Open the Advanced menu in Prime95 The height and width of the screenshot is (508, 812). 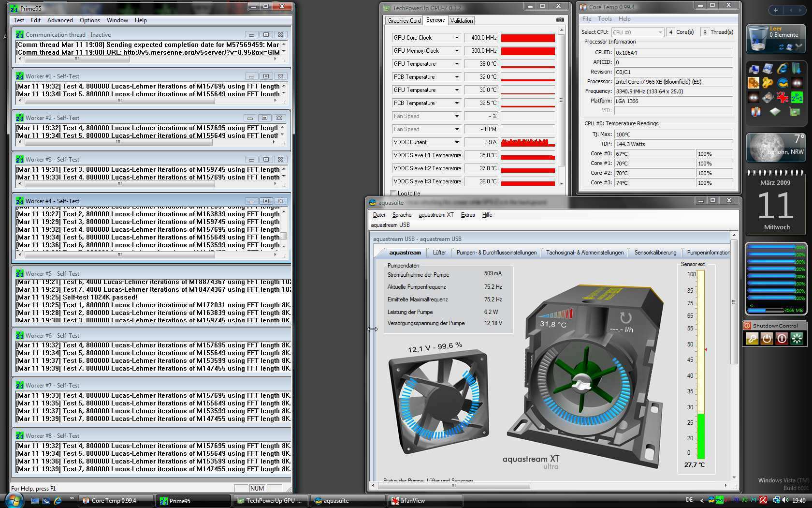coord(60,20)
